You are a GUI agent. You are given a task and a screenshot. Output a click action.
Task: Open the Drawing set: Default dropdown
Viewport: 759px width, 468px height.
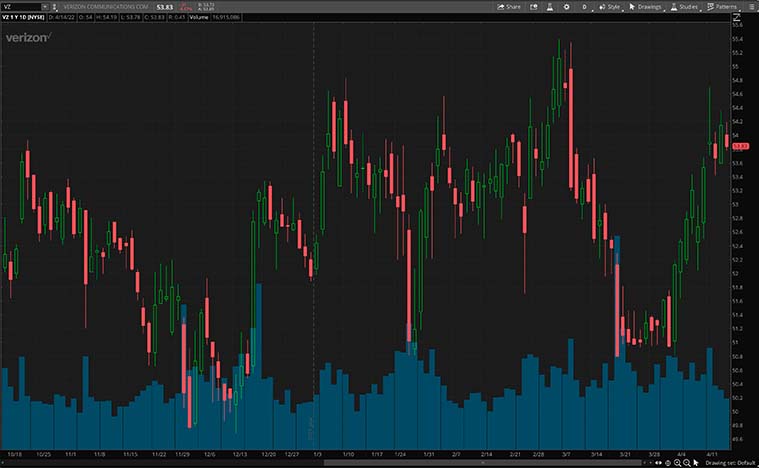point(730,463)
